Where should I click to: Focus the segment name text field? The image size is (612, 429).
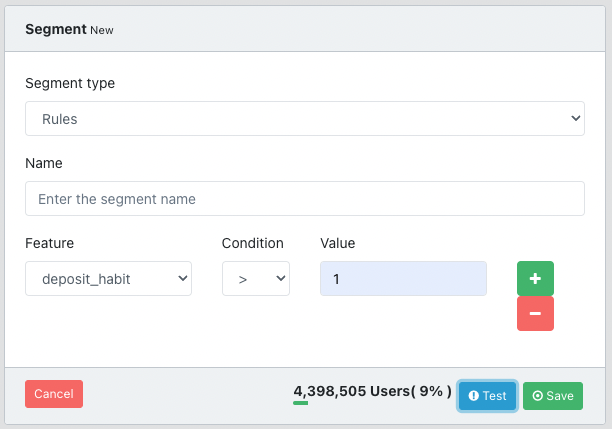pyautogui.click(x=304, y=198)
